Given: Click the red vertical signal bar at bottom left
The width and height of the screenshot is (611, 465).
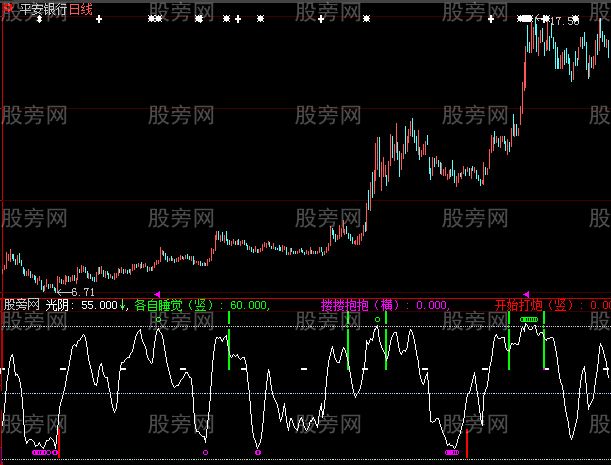Looking at the screenshot, I should [x=59, y=441].
